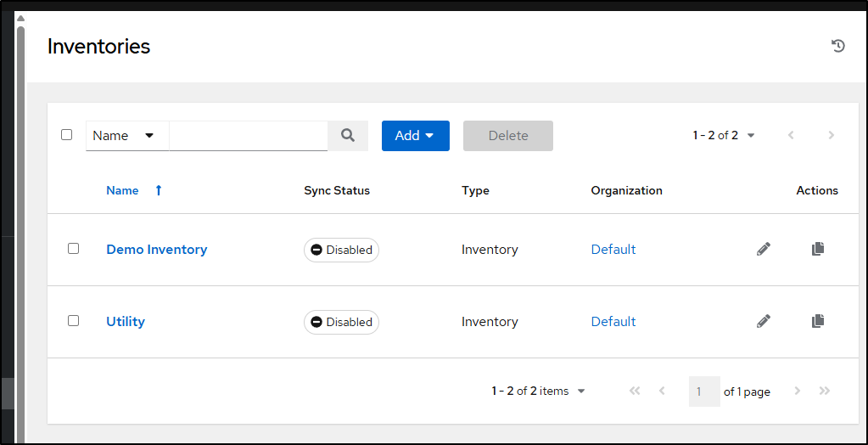Click the Default organization link for Utility
Image resolution: width=868 pixels, height=445 pixels.
point(613,321)
